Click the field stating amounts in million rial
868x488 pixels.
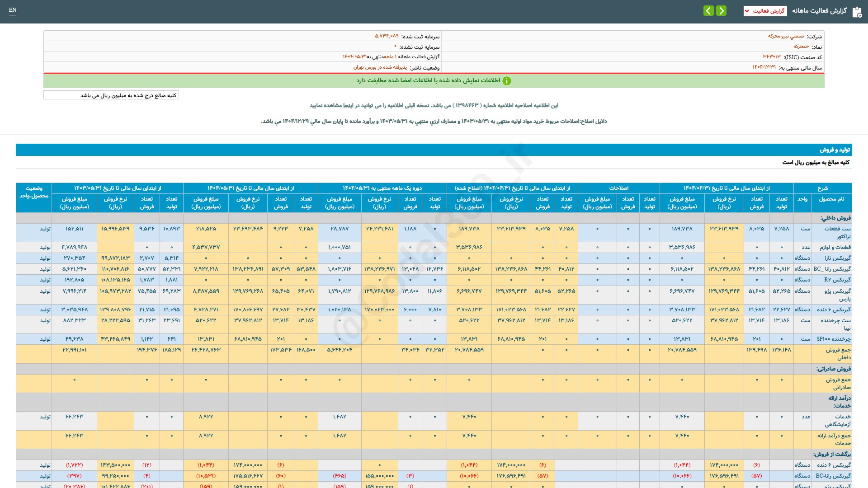click(x=111, y=95)
